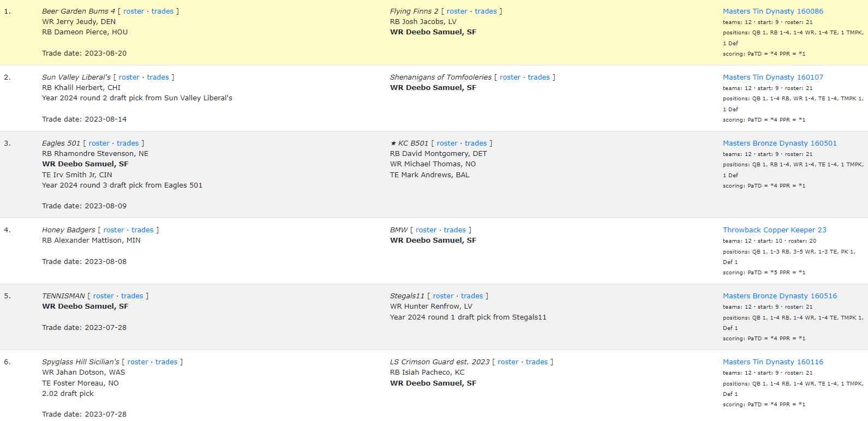Select text '2.02 draft pick'

click(x=68, y=393)
